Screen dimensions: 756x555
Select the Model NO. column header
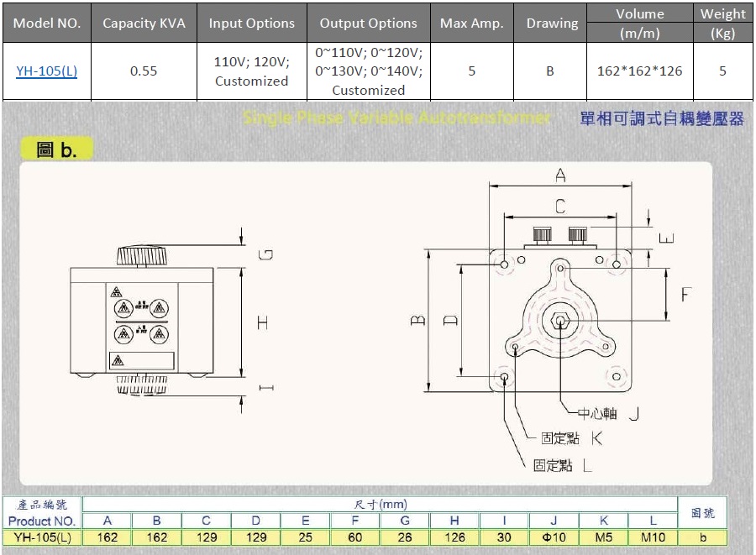click(46, 23)
